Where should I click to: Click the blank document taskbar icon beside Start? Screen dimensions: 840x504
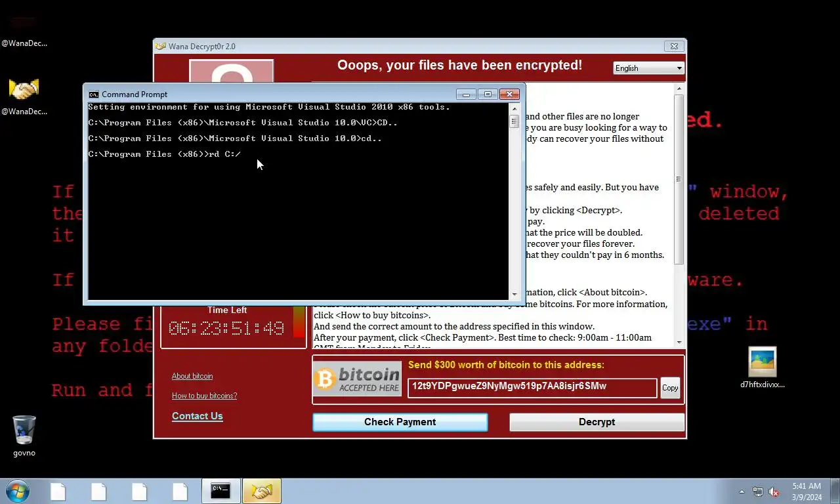tap(58, 491)
